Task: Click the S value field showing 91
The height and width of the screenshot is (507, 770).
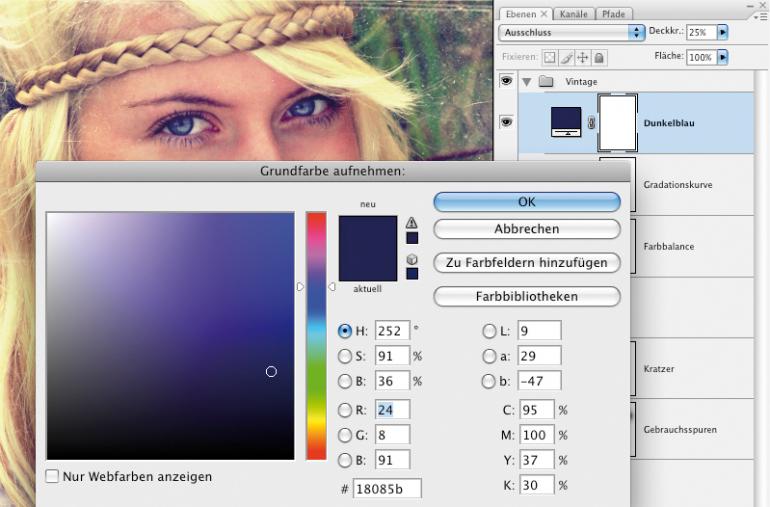Action: click(x=392, y=356)
